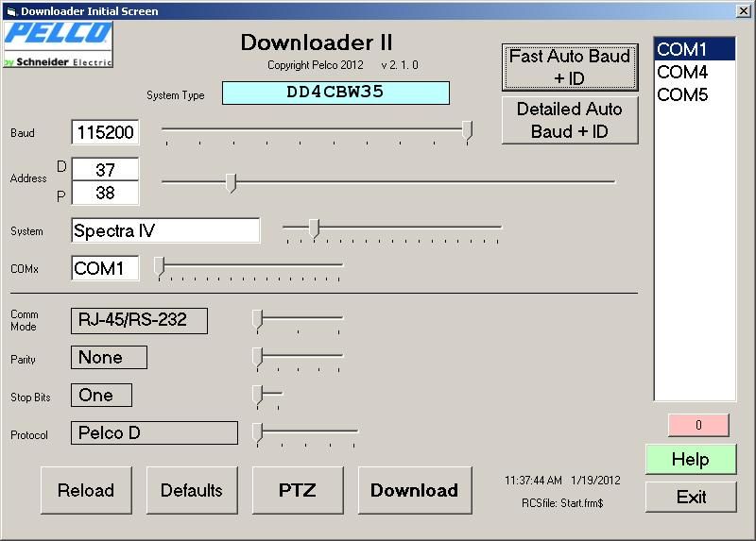Open Help with the green button
The width and height of the screenshot is (756, 541).
click(691, 459)
